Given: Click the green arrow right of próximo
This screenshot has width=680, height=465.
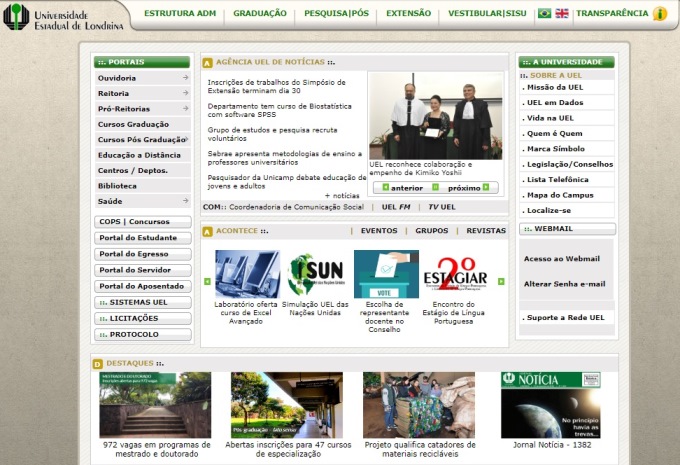Looking at the screenshot, I should (486, 187).
